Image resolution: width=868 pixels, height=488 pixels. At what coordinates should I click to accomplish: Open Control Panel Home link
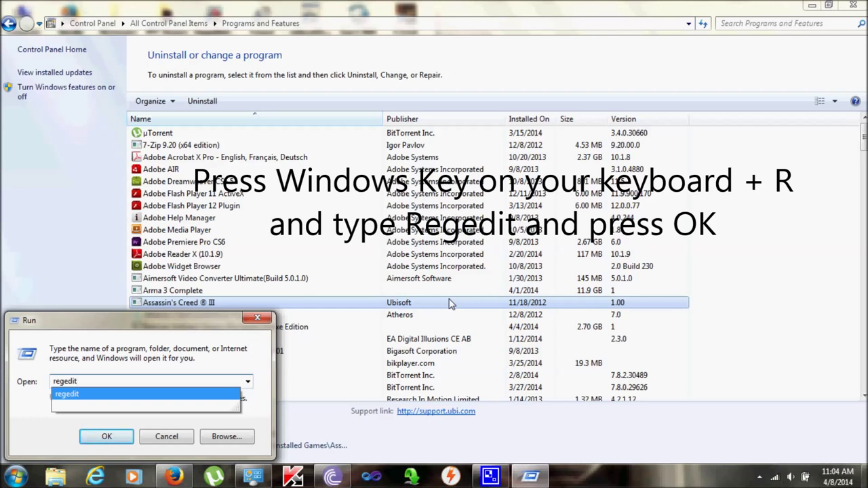(x=52, y=49)
